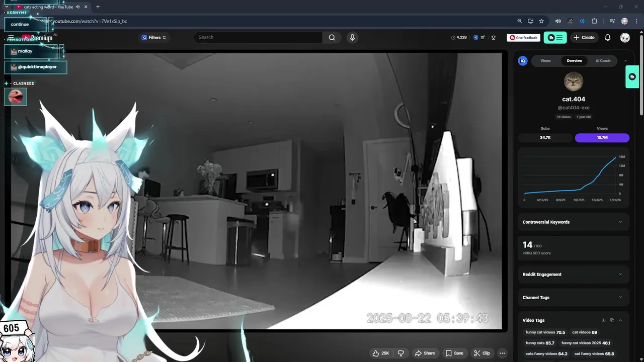Viewport: 644px width, 362px height.
Task: Click the 14/100 vidIQ SEO score
Action: (574, 247)
